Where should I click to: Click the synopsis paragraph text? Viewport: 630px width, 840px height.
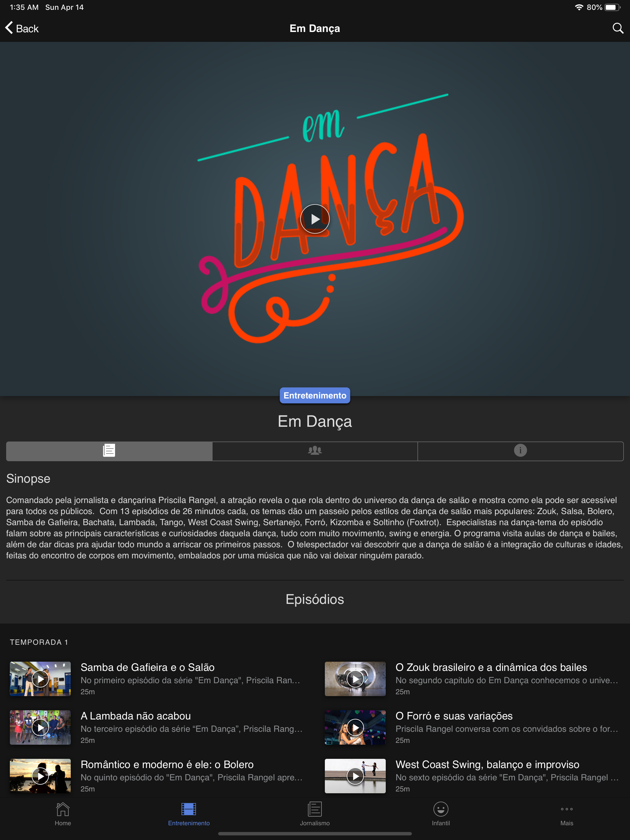pyautogui.click(x=315, y=528)
